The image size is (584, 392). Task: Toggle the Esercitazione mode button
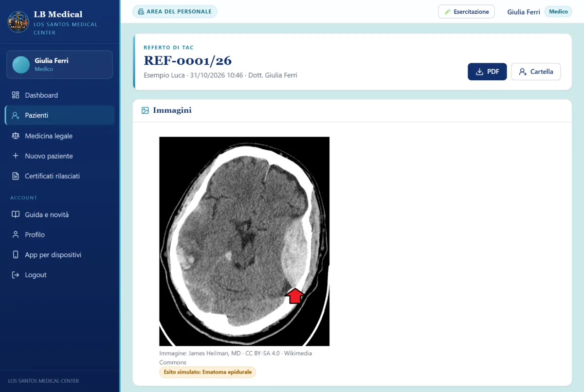[x=466, y=12]
